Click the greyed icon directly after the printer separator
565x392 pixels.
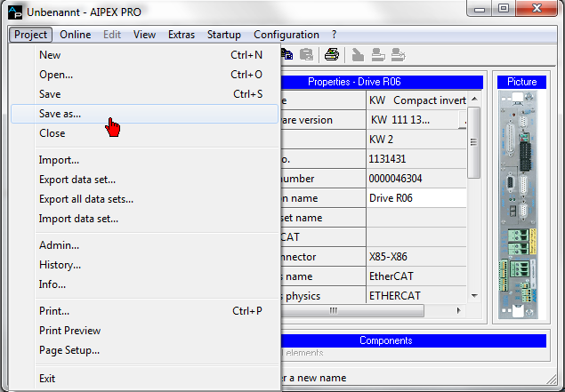pyautogui.click(x=358, y=55)
